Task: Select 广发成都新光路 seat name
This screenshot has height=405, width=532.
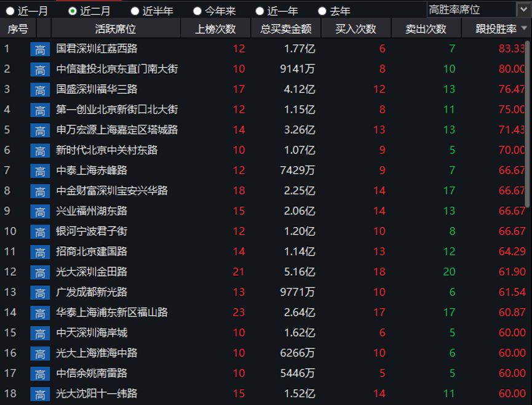Action: [92, 292]
